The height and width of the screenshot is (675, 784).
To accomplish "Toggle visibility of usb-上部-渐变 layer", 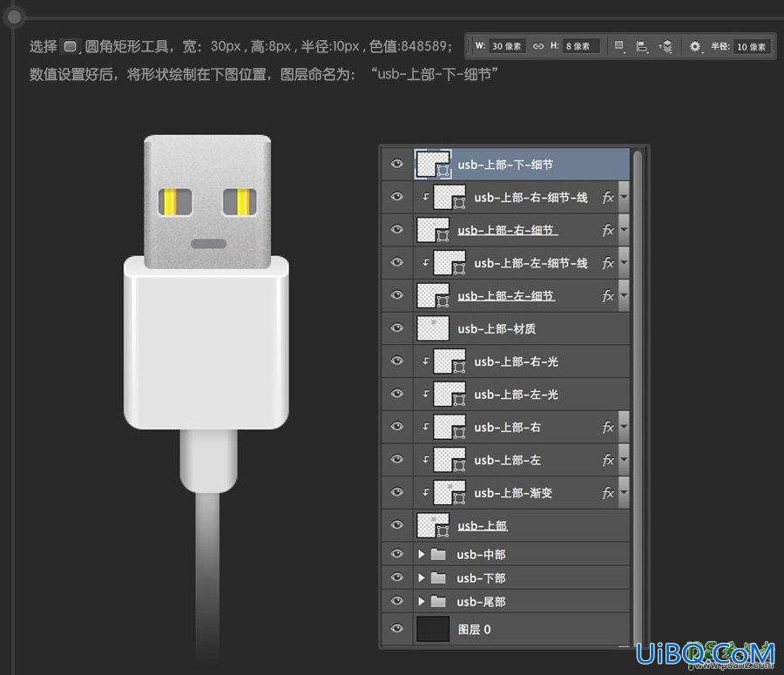I will coord(397,492).
